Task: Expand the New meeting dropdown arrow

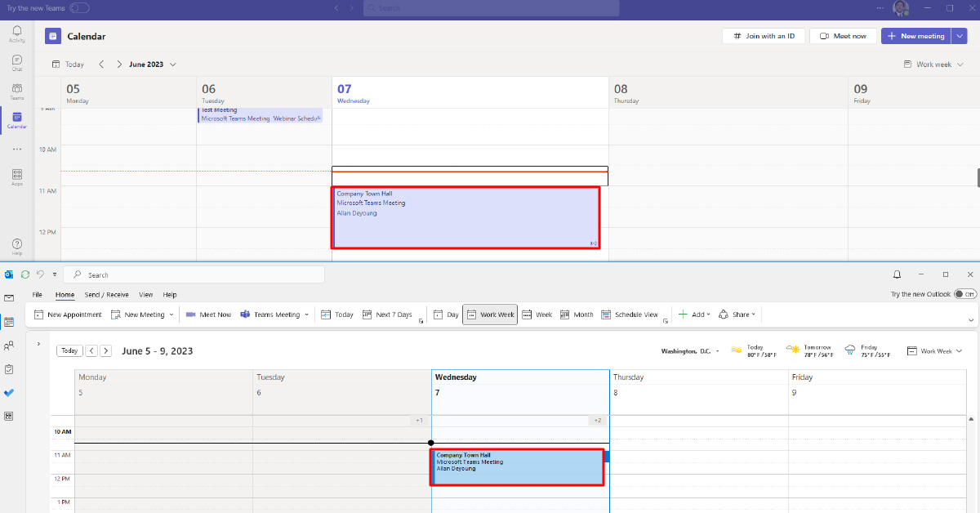Action: pos(959,36)
